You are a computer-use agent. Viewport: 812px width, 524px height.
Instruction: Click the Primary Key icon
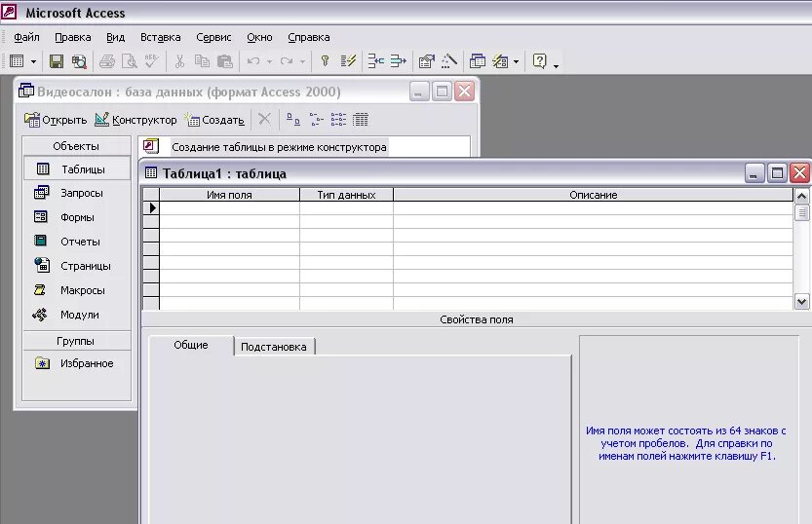(325, 61)
